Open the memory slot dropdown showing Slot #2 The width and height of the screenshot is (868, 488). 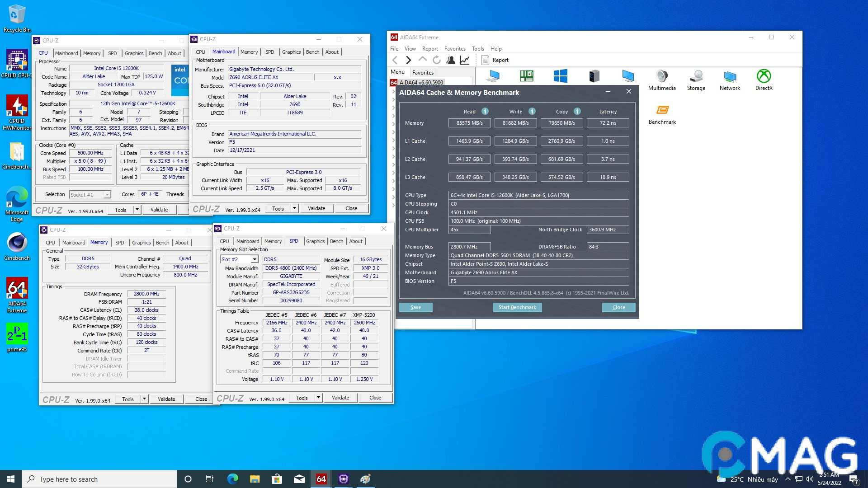pos(255,259)
